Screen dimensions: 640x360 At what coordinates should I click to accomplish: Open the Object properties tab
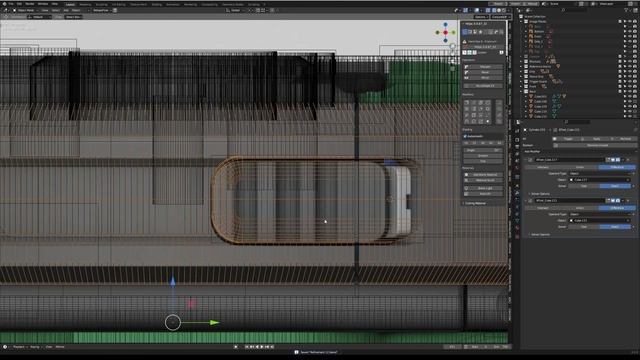517,185
